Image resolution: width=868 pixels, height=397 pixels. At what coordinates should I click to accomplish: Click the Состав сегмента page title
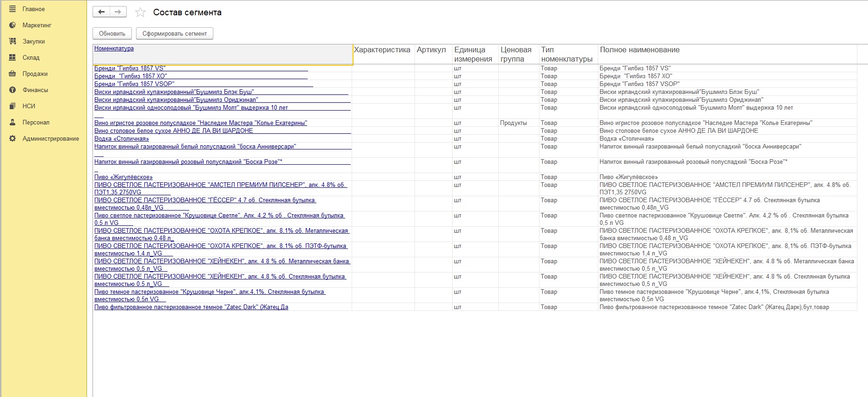click(x=187, y=12)
